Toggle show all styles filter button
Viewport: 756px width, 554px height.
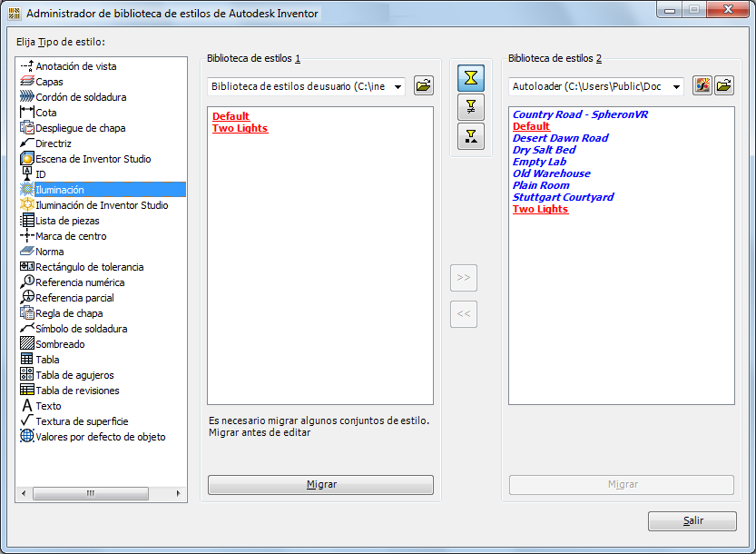[471, 78]
